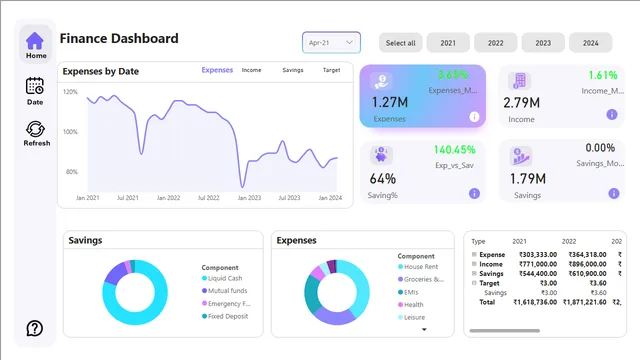640x360 pixels.
Task: Click the 64% Saving% value
Action: (x=382, y=179)
